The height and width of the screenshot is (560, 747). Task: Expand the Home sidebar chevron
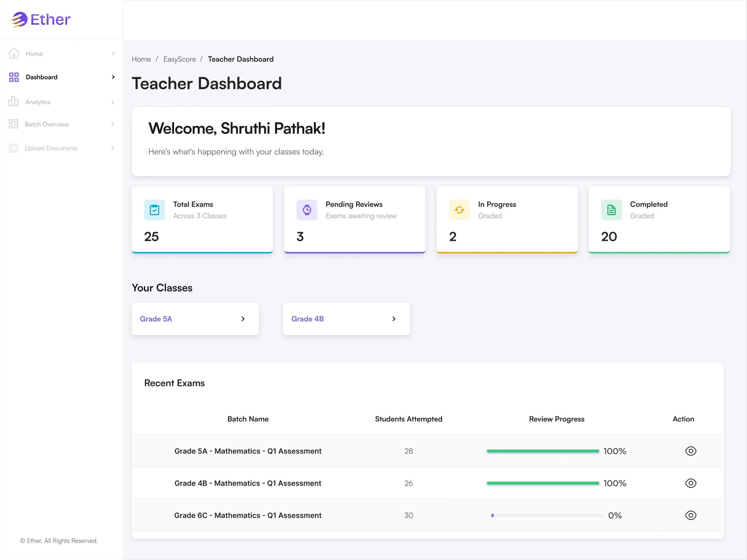click(x=113, y=53)
